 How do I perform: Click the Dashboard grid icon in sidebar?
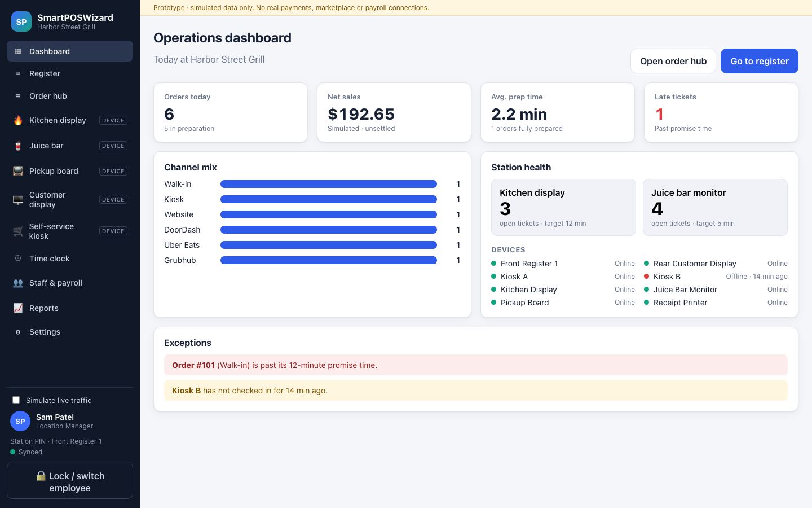click(x=18, y=51)
